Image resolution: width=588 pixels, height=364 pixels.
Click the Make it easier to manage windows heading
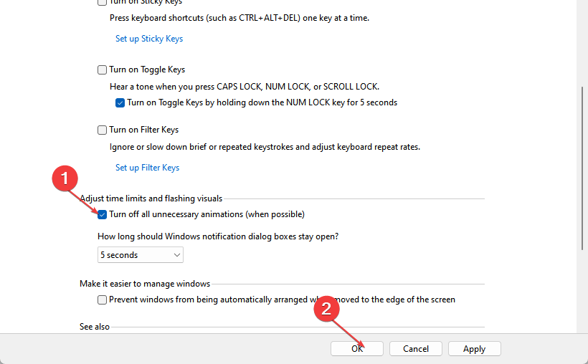coord(145,284)
